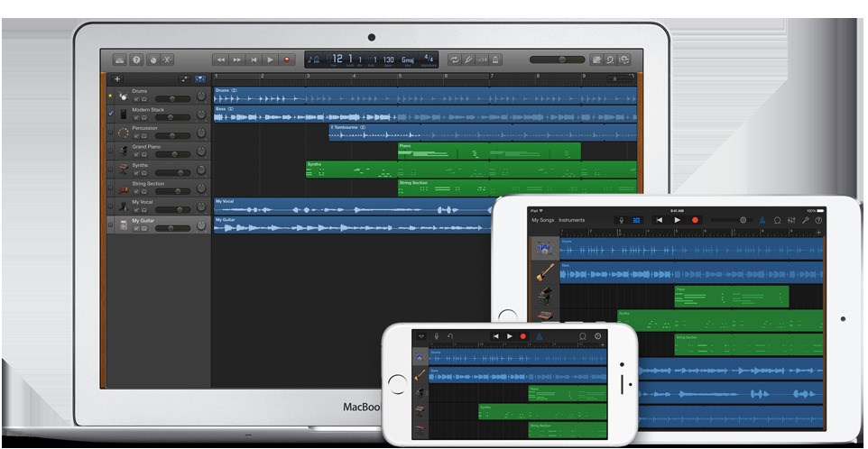Viewport: 868px width, 449px height.
Task: Adjust the Grand Piano volume slider
Action: tap(172, 154)
